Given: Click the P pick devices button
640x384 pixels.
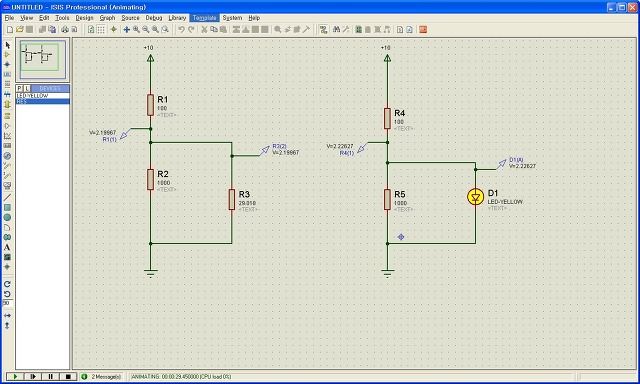Looking at the screenshot, I should (x=19, y=88).
